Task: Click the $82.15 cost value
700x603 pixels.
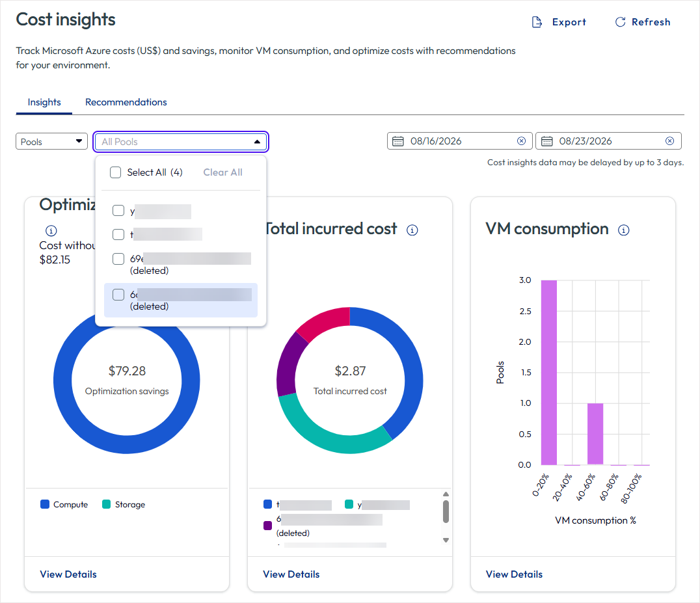Action: [x=55, y=260]
